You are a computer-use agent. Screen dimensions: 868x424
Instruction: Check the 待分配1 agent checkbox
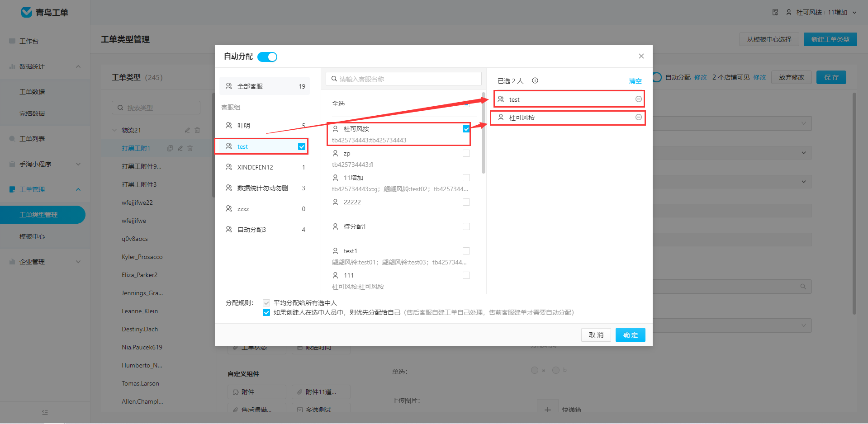(466, 226)
